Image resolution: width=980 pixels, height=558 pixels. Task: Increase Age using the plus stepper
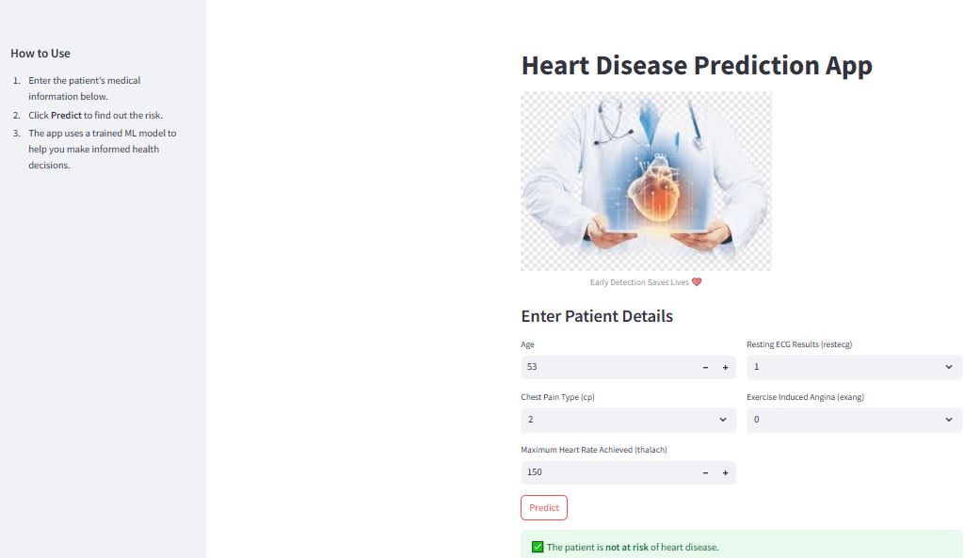point(725,367)
